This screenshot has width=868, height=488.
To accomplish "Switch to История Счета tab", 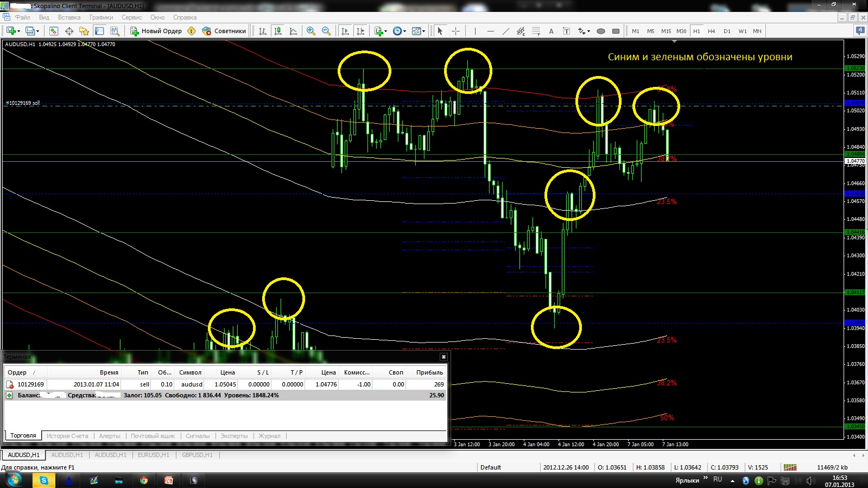I will tap(67, 436).
